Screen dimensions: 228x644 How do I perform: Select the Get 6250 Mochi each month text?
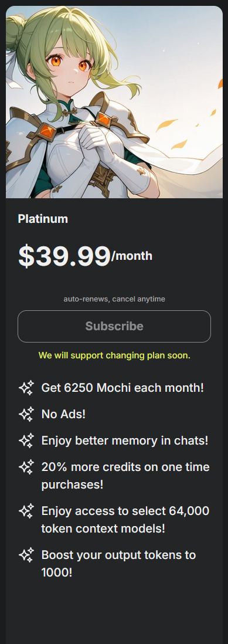tap(122, 387)
